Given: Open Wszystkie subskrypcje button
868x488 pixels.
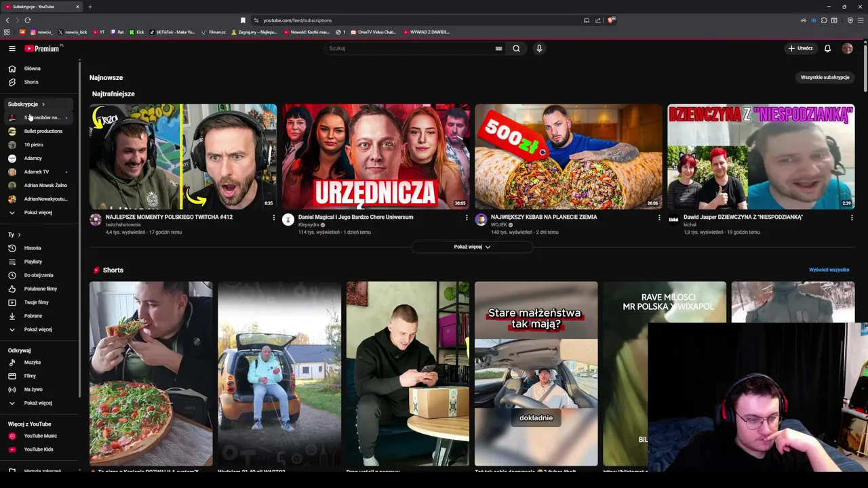Looking at the screenshot, I should coord(825,77).
